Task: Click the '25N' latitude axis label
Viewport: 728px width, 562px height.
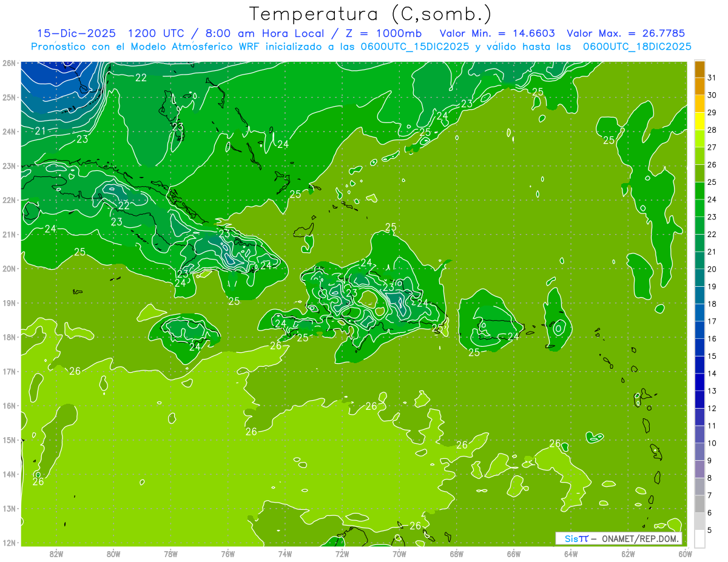Action: pos(9,98)
